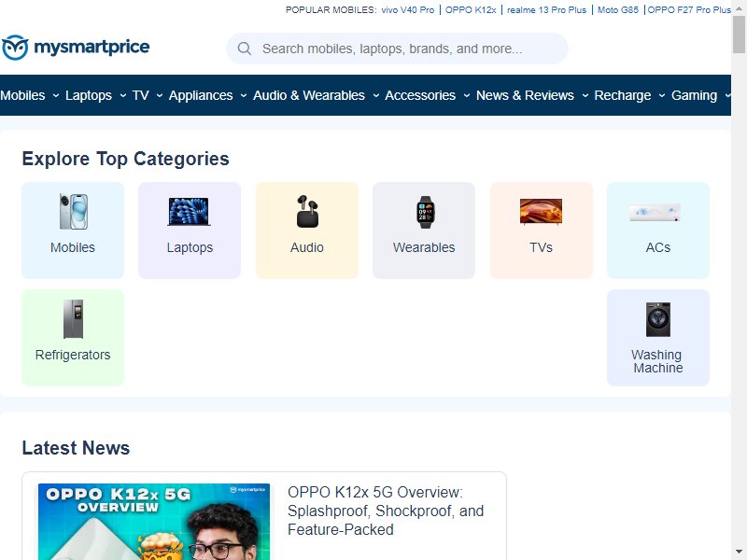The image size is (747, 560).
Task: Open the OPPO K12x 5G Overview headline
Action: tap(386, 511)
